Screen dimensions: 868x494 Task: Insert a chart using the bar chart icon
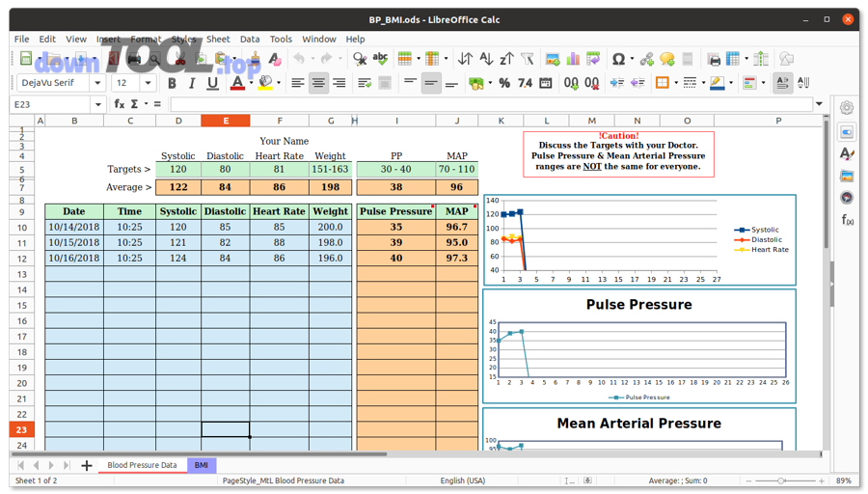[573, 59]
